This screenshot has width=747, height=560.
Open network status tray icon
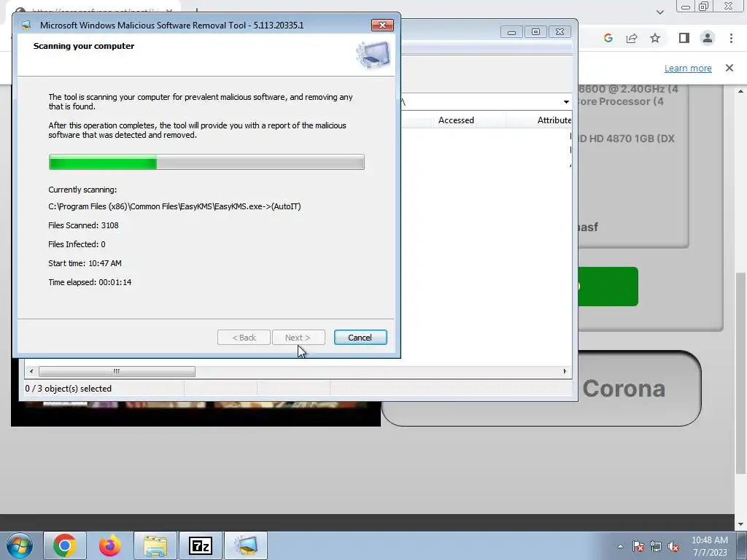[656, 546]
